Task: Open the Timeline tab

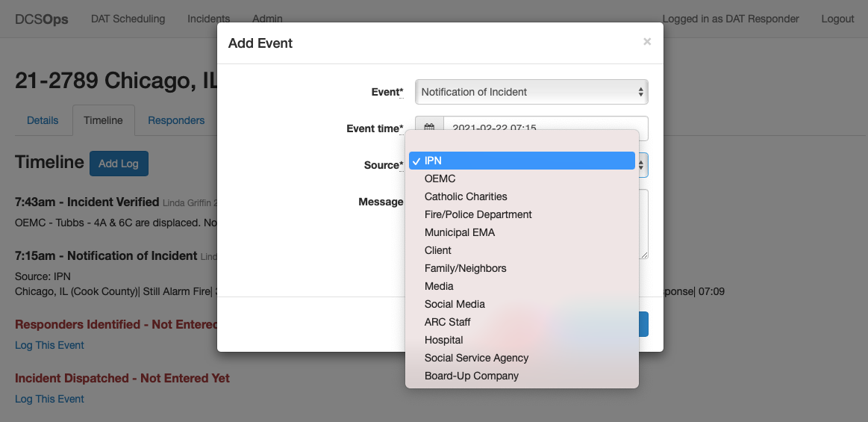Action: pyautogui.click(x=104, y=120)
